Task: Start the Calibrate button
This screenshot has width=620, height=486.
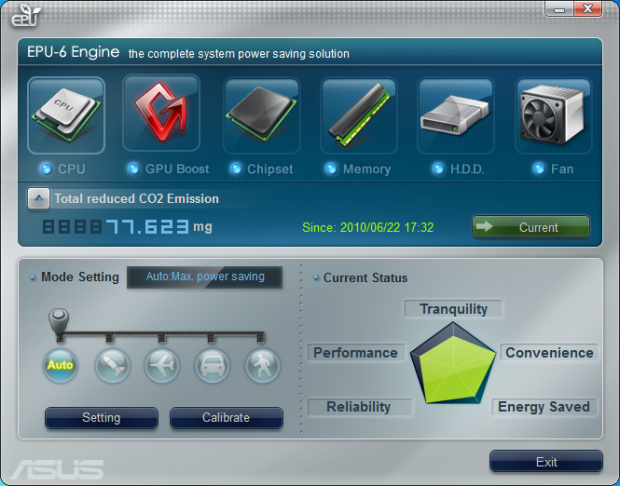Action: (x=226, y=418)
